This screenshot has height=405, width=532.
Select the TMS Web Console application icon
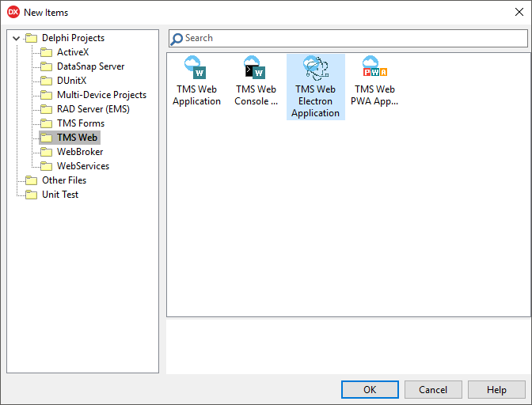click(255, 67)
